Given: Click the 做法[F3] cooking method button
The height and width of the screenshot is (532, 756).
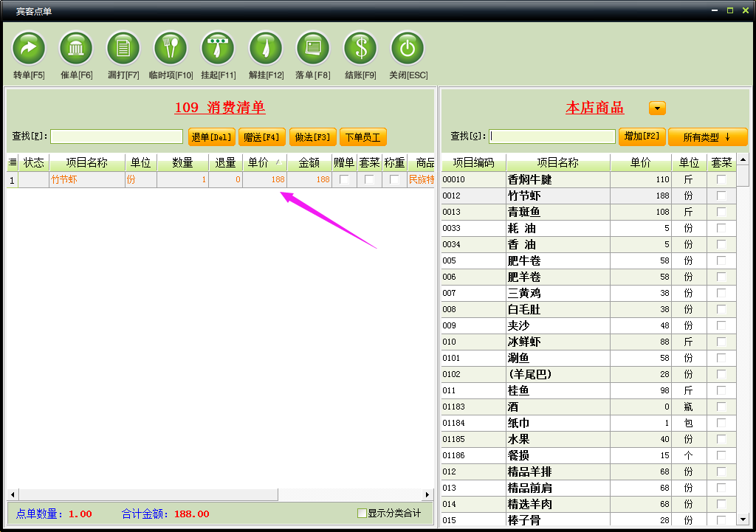Looking at the screenshot, I should coord(312,137).
